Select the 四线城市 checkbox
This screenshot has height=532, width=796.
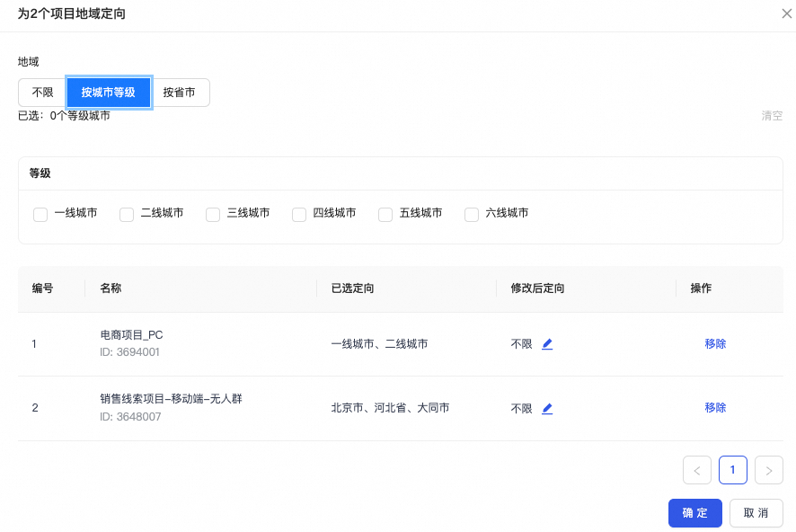coord(299,215)
